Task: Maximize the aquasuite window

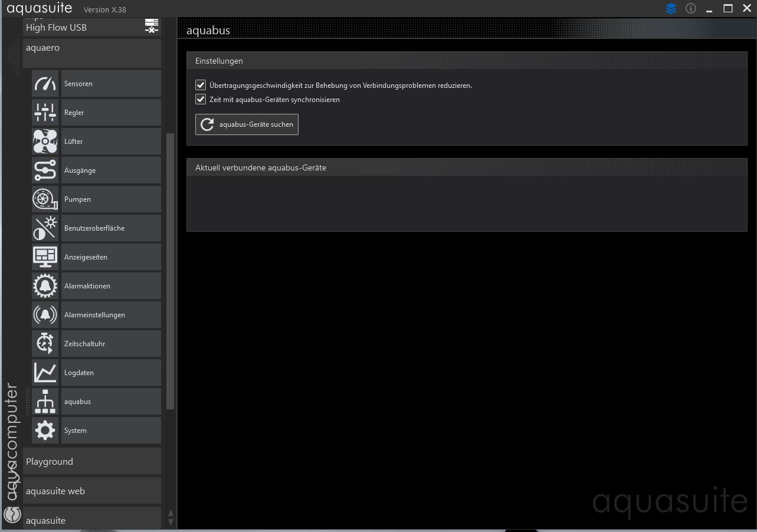Action: click(x=728, y=9)
